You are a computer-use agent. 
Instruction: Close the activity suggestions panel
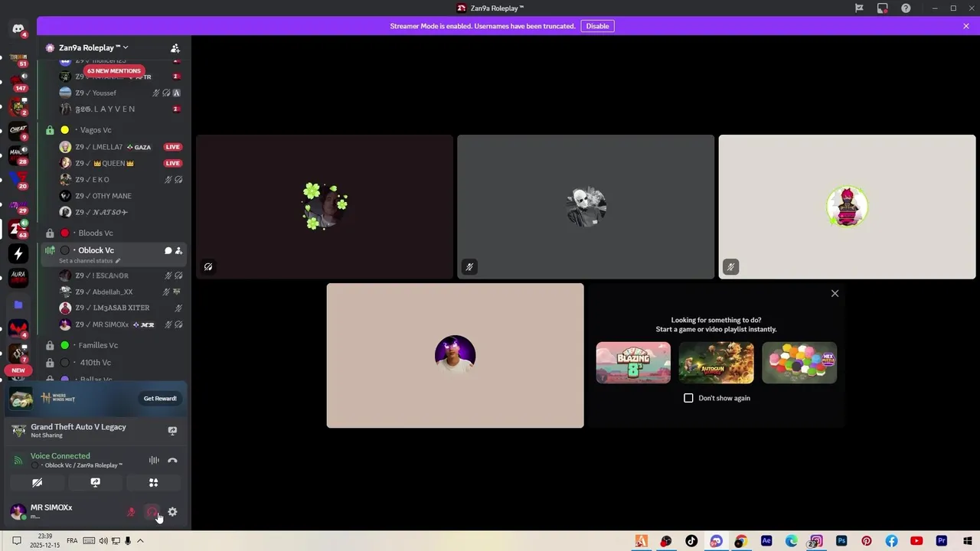(x=835, y=293)
